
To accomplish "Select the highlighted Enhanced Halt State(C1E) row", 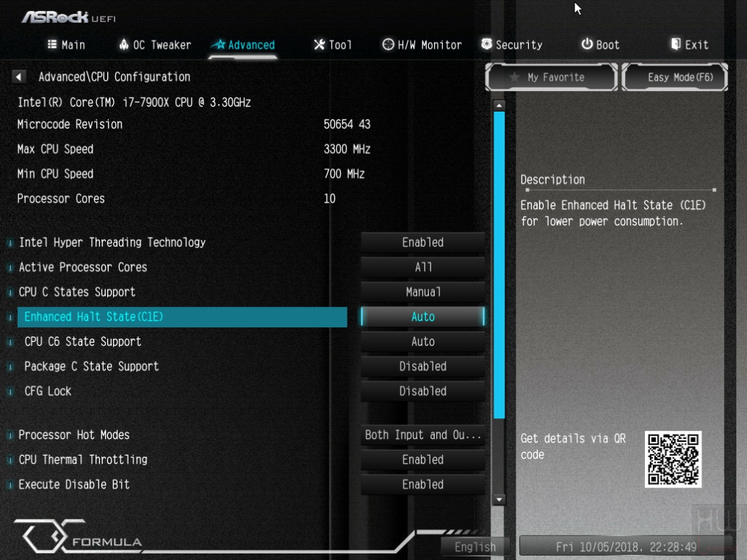I will pos(182,317).
